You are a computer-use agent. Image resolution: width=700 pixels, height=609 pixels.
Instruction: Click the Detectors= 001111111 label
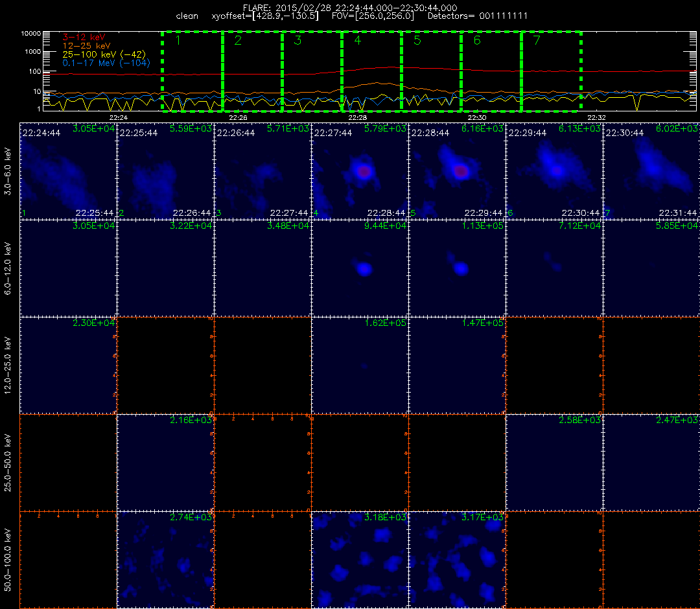click(478, 16)
